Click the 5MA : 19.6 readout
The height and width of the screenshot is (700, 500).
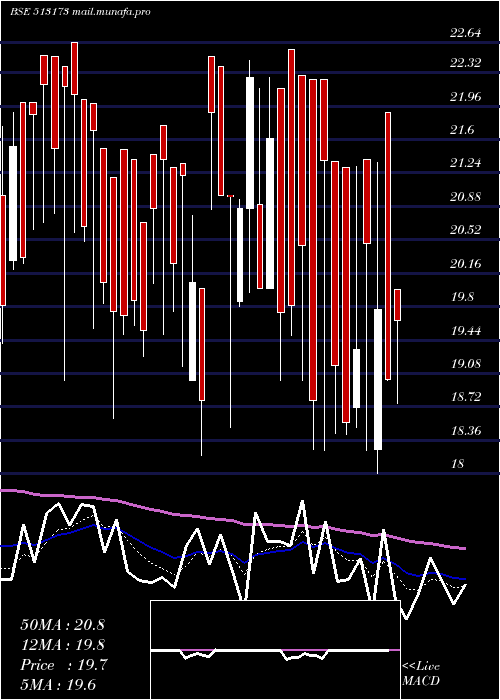[x=58, y=685]
